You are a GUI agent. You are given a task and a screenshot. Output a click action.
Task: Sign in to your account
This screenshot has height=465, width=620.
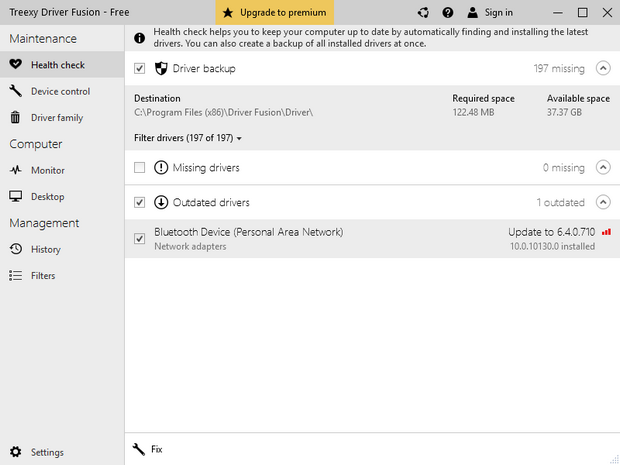point(489,13)
